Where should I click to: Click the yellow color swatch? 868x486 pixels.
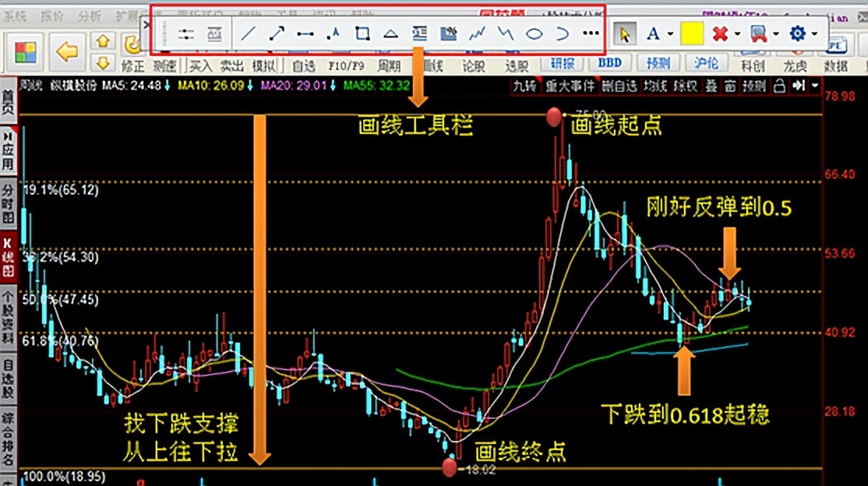tap(692, 33)
